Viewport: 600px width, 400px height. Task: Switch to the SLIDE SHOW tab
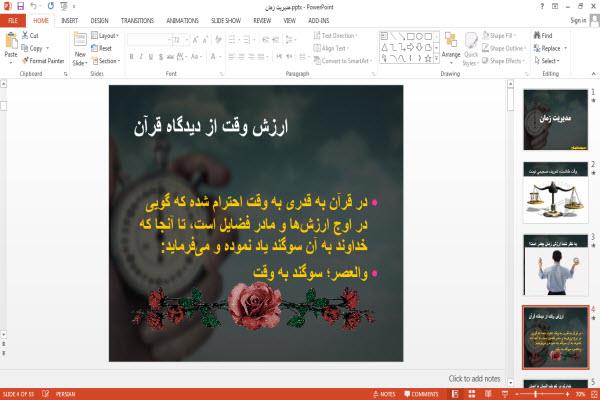[226, 20]
